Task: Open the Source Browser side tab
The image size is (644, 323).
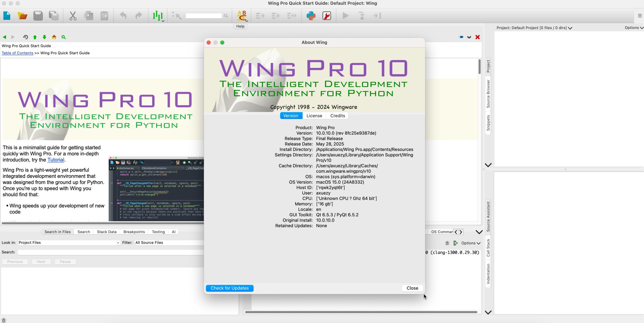Action: pos(488,94)
